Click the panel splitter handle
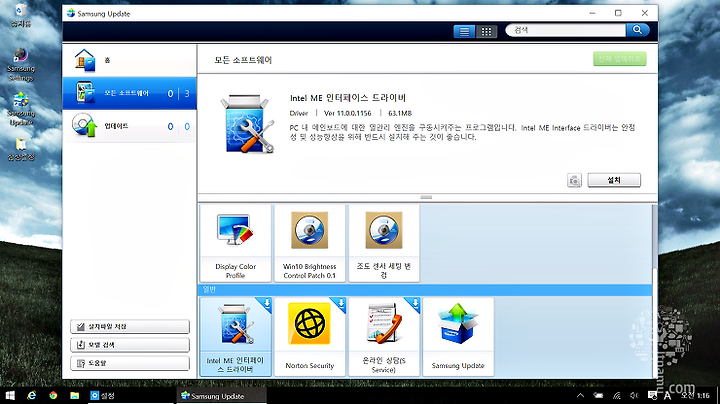The image size is (720, 404). pyautogui.click(x=426, y=197)
